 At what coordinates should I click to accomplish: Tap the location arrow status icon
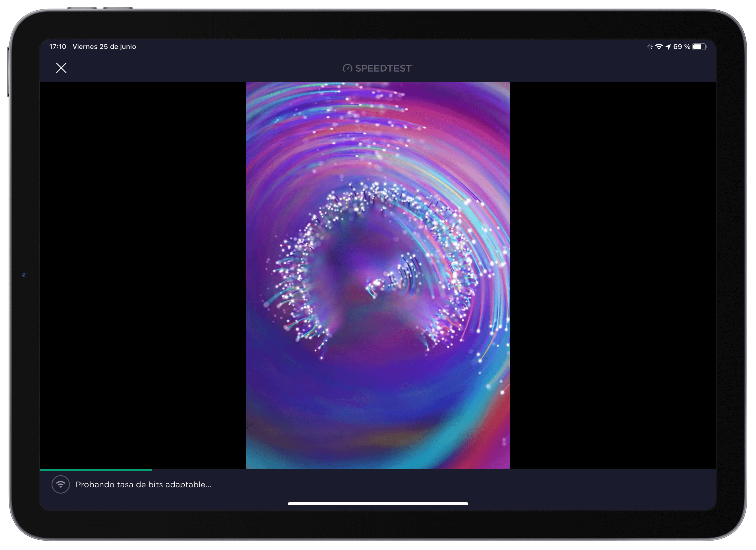point(668,47)
